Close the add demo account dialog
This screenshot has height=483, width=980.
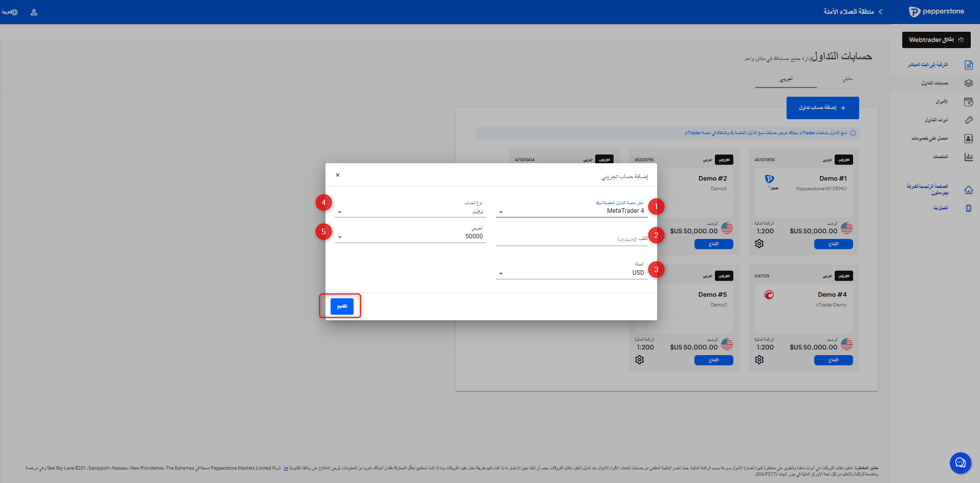338,175
